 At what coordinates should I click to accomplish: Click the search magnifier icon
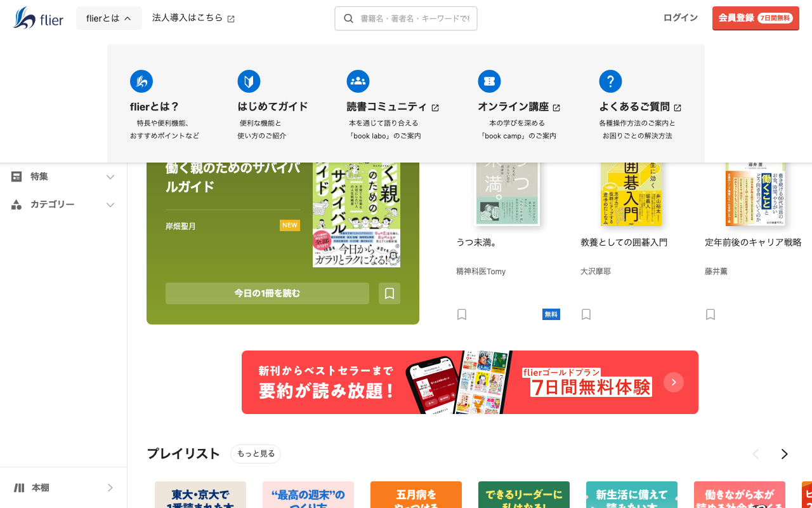(348, 18)
